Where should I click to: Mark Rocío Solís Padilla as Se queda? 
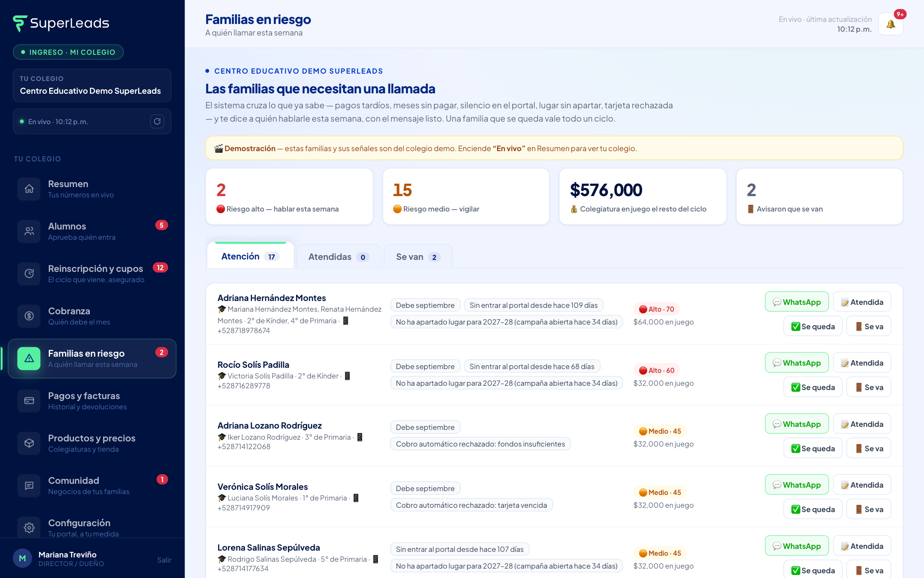[813, 387]
